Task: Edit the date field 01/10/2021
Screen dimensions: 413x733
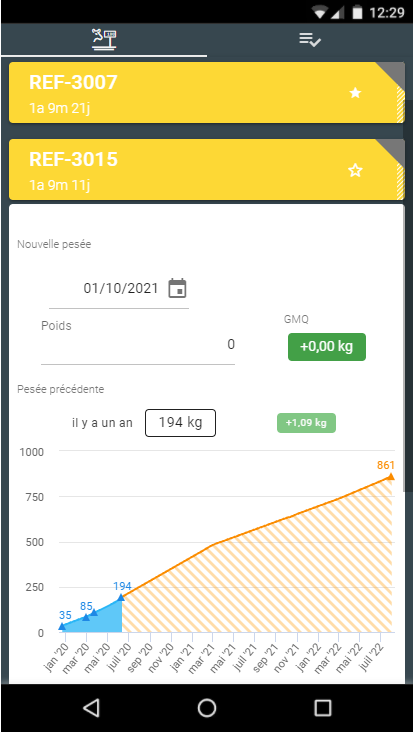Action: 121,288
